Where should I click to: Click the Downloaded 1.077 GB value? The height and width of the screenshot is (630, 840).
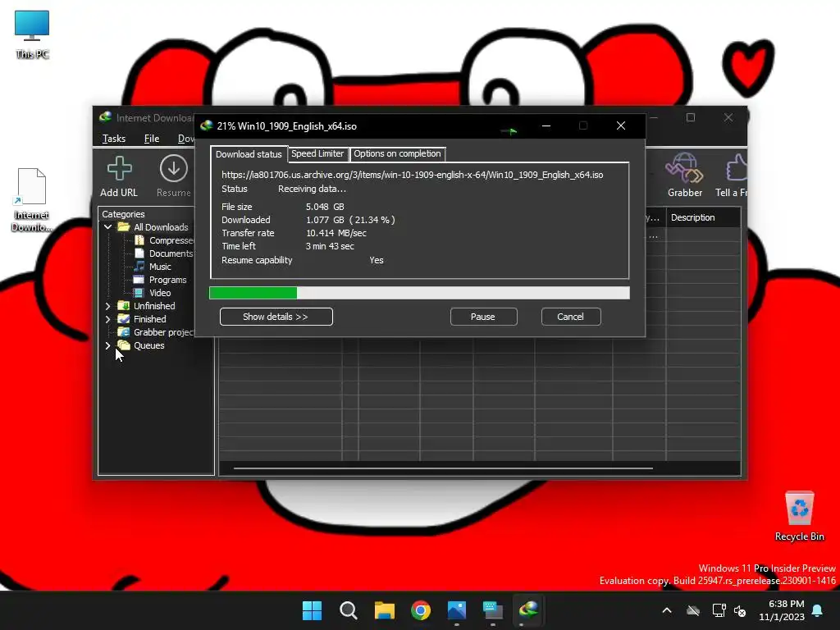pos(350,220)
